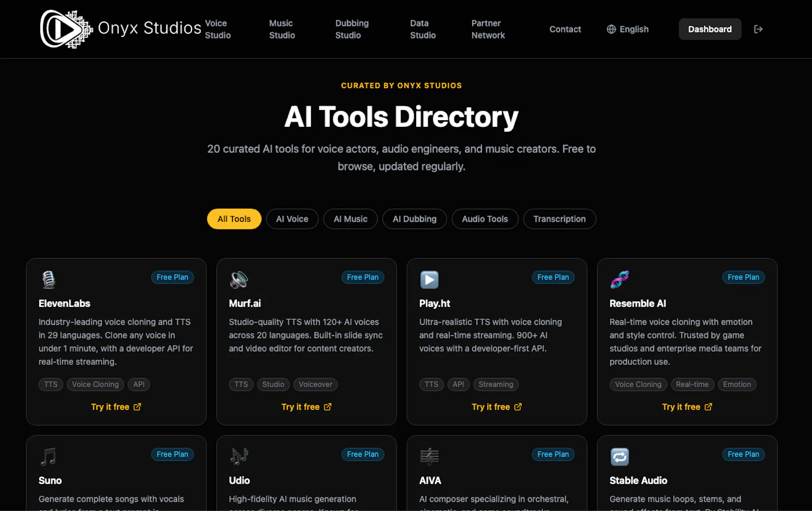Click the logout arrow icon in header
This screenshot has height=511, width=812.
pos(758,29)
